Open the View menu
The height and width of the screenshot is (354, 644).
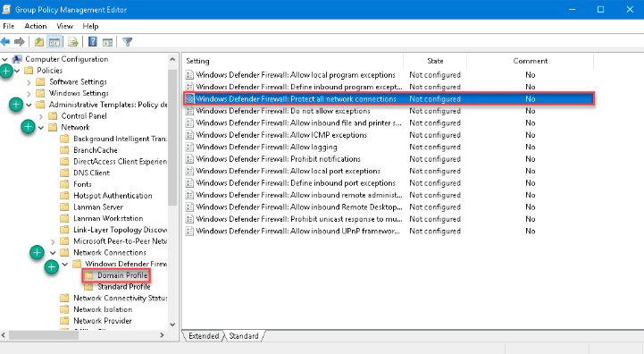64,26
